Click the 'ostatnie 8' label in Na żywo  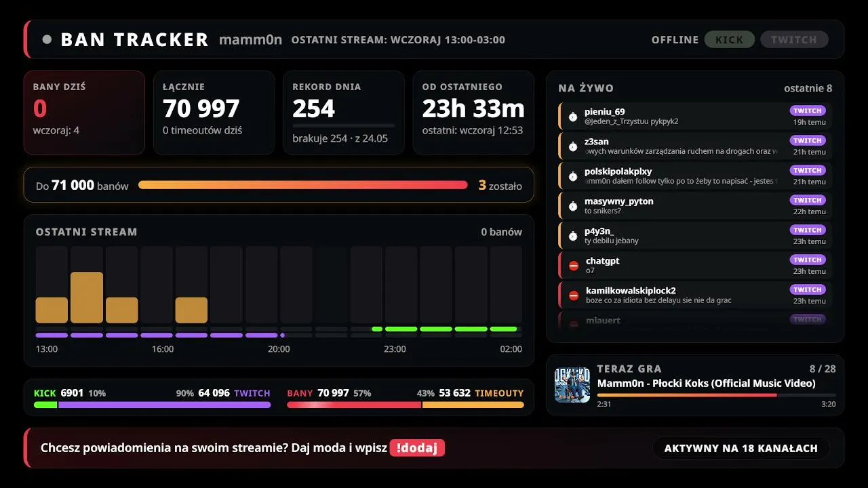pos(808,88)
